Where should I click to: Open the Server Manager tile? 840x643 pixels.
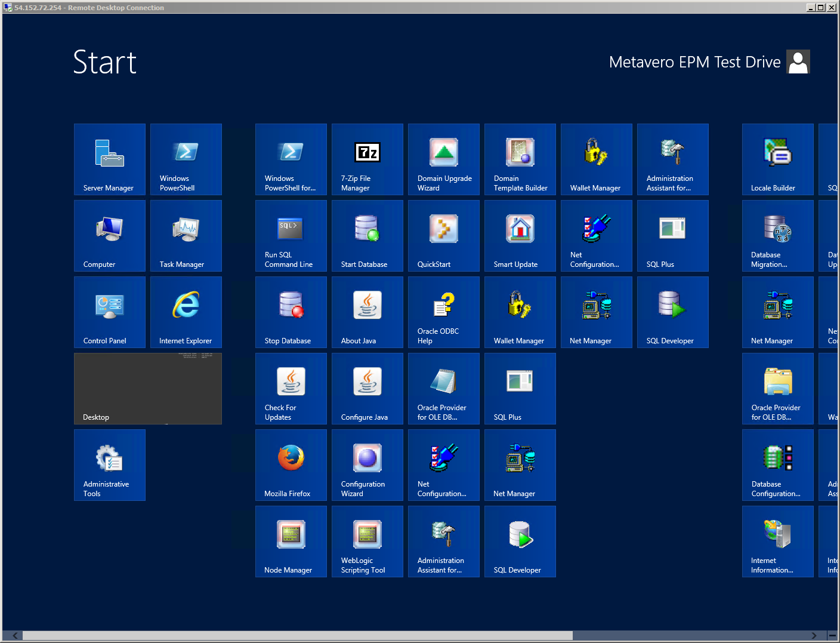(110, 159)
